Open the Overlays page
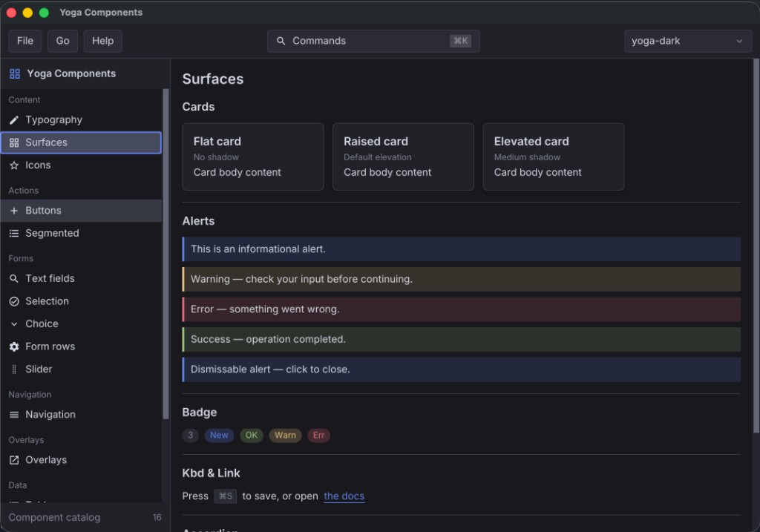760x532 pixels. click(81, 460)
